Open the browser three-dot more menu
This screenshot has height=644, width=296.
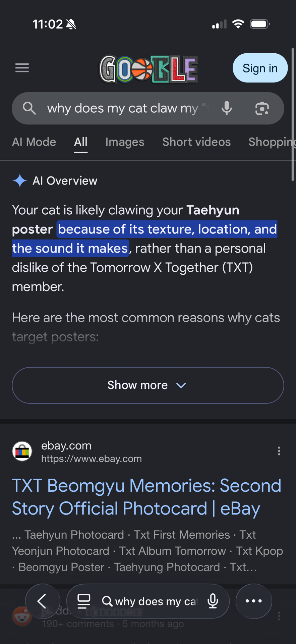coord(254,601)
